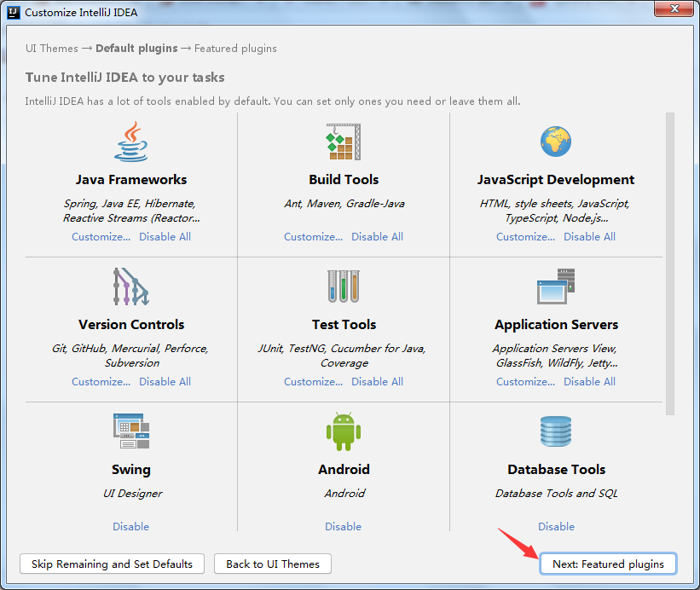Image resolution: width=700 pixels, height=590 pixels.
Task: Click the Test Tools test tubes icon
Action: pos(344,286)
